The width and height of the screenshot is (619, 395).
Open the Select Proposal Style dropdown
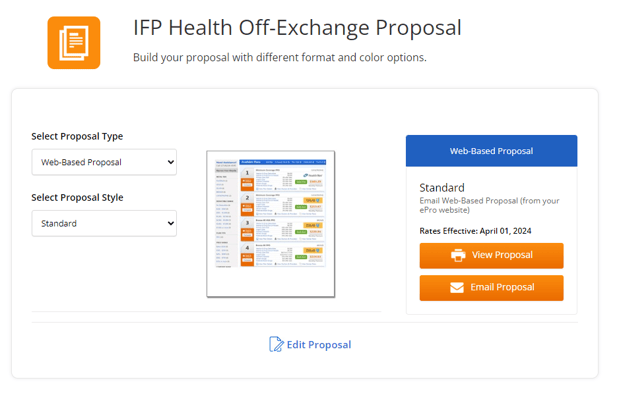click(104, 223)
